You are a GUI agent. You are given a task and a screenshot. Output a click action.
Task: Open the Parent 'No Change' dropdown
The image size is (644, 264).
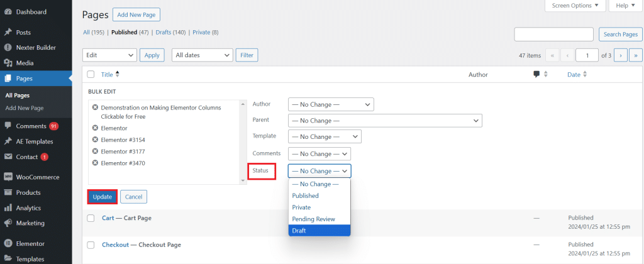(385, 121)
